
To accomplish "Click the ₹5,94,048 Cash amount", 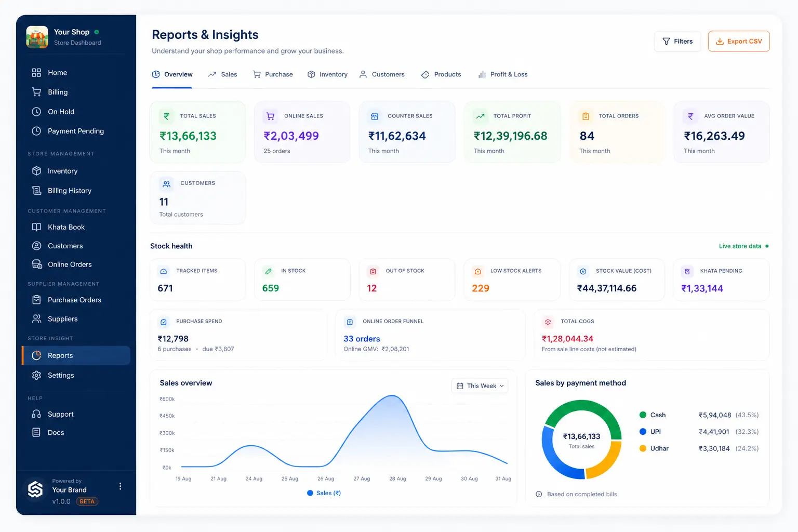I will click(x=715, y=415).
